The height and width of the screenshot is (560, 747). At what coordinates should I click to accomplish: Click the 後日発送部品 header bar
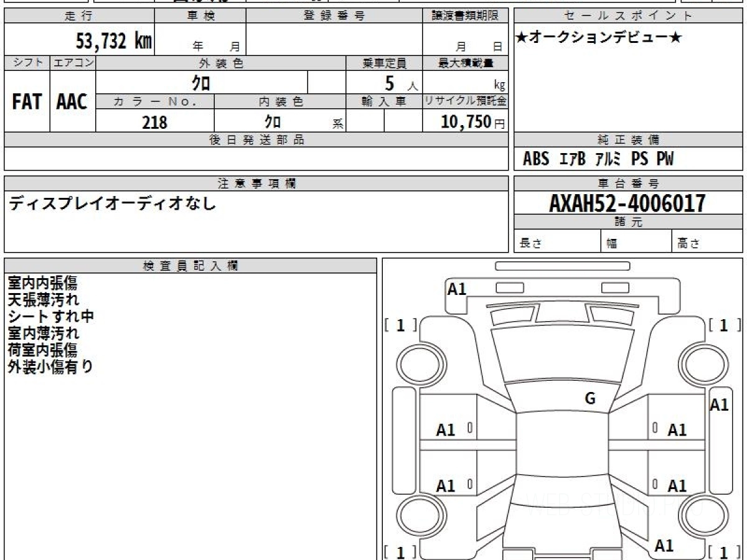[256, 140]
